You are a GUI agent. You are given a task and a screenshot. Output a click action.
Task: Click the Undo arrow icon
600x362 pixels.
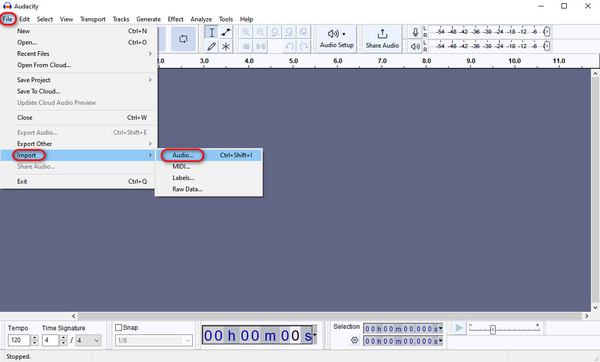click(x=290, y=47)
